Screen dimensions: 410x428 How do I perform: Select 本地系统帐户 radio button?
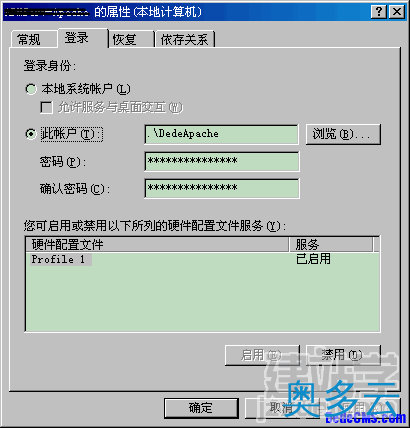click(31, 89)
